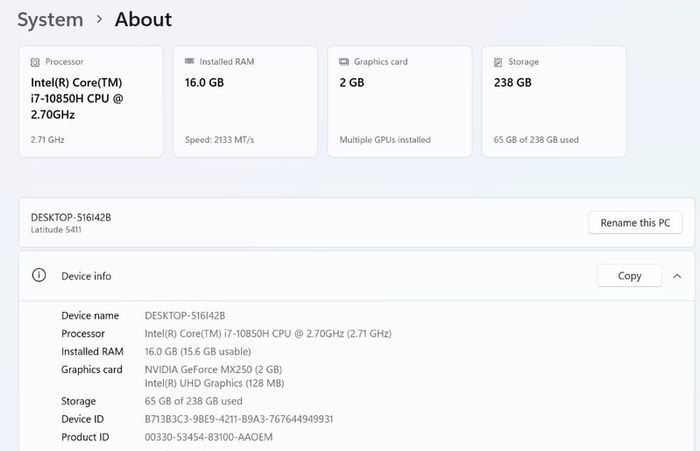700x451 pixels.
Task: Open the Installed RAM card
Action: [245, 101]
